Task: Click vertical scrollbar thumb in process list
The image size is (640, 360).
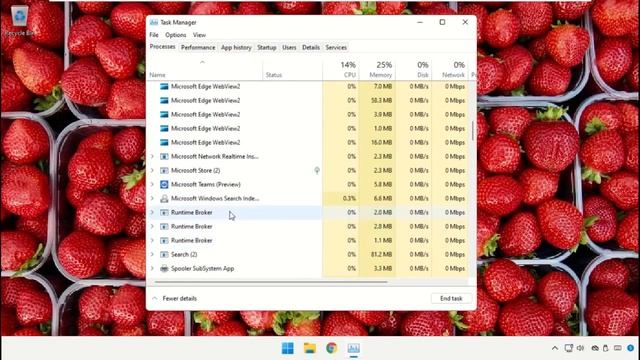Action: (x=473, y=131)
